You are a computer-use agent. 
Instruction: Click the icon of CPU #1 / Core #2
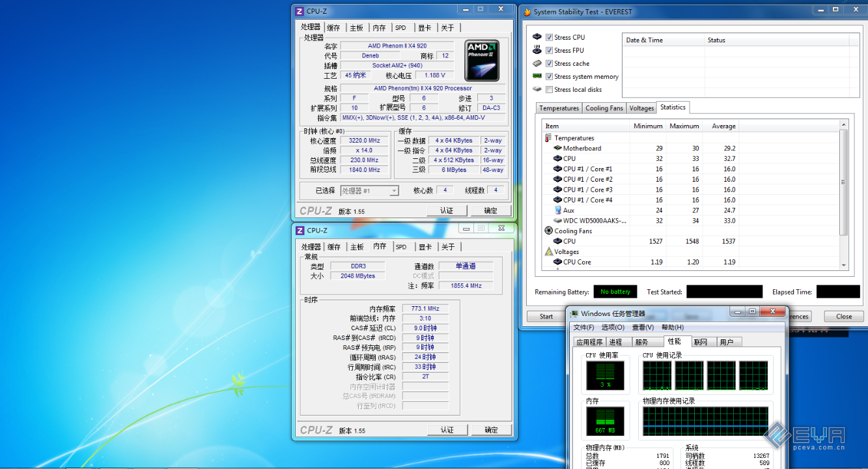click(557, 179)
